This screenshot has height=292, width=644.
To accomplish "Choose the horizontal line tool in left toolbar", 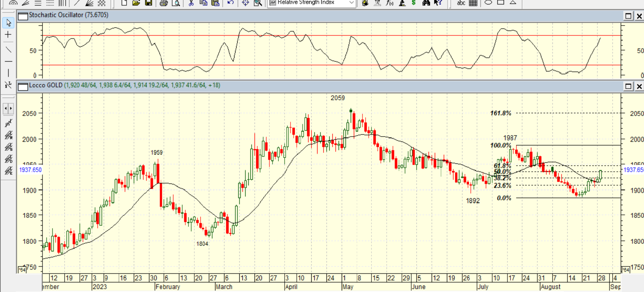I will (8, 61).
